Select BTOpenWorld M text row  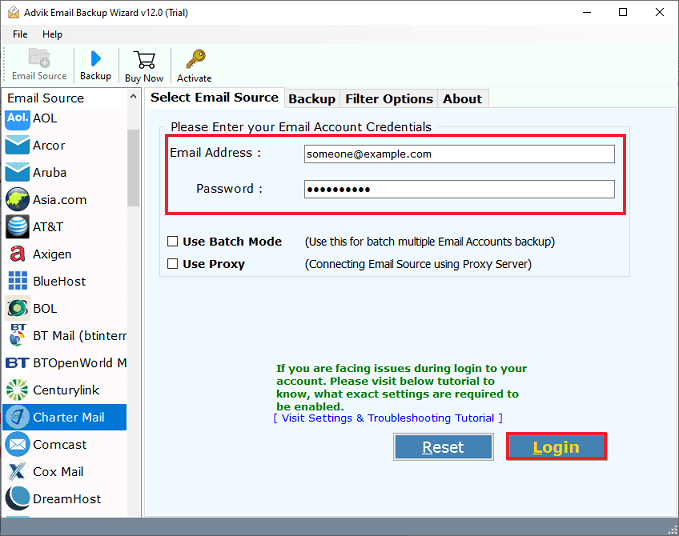pos(80,363)
